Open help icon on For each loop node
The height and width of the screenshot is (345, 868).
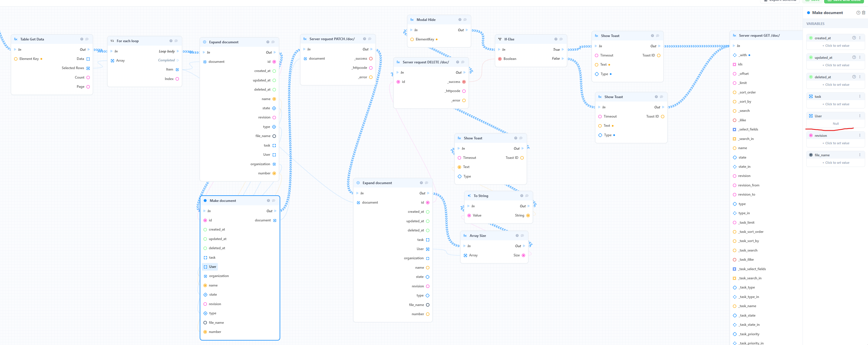171,41
